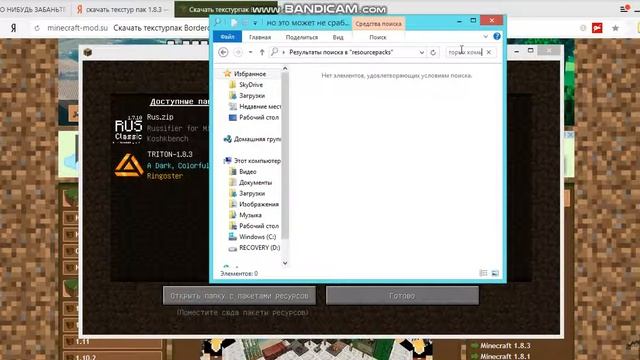Select Избранное in the navigation pane
This screenshot has height=360, width=640.
coord(250,74)
